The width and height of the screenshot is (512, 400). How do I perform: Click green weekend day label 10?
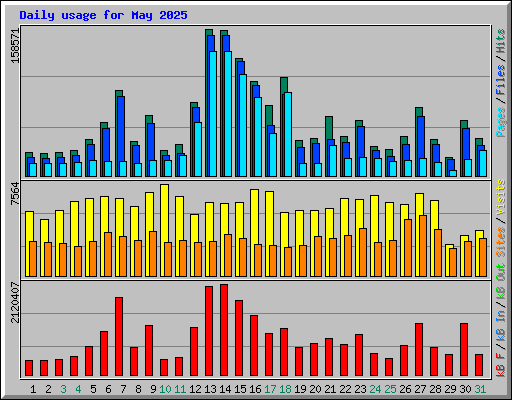coord(165,389)
